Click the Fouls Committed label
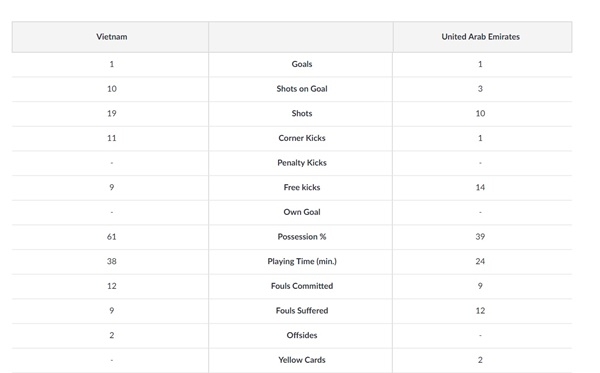 302,286
